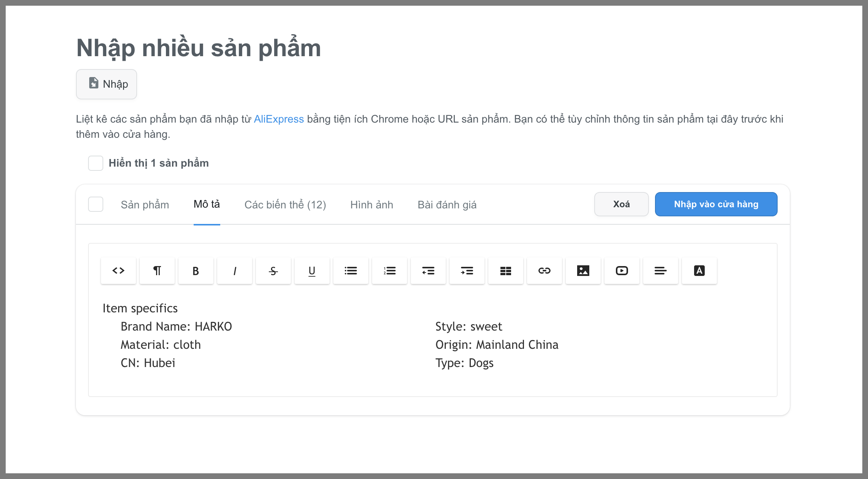Insert an image into description

coord(583,271)
